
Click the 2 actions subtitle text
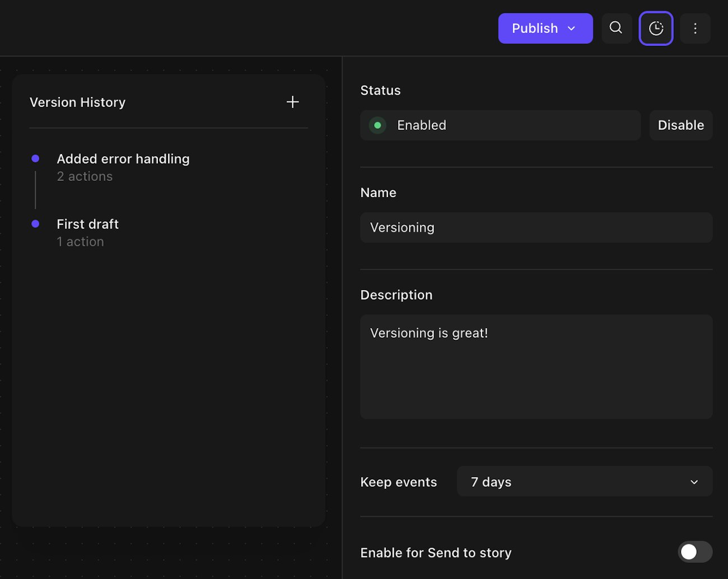85,176
